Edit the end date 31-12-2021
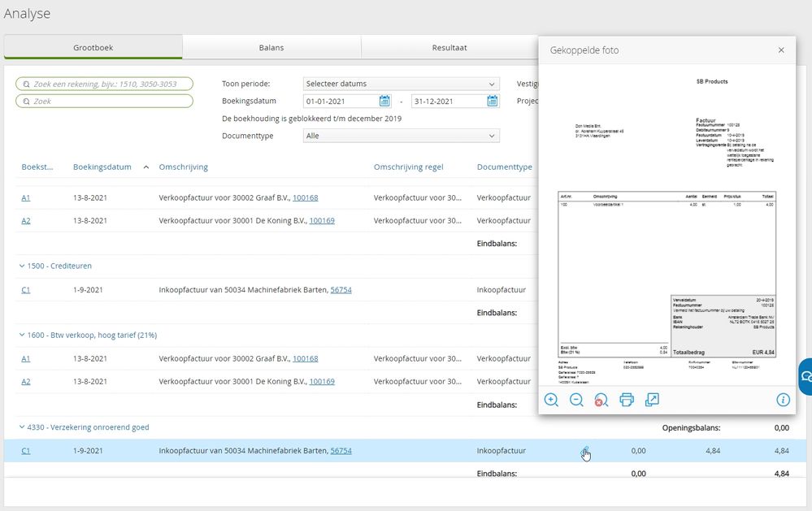812x511 pixels. click(449, 101)
